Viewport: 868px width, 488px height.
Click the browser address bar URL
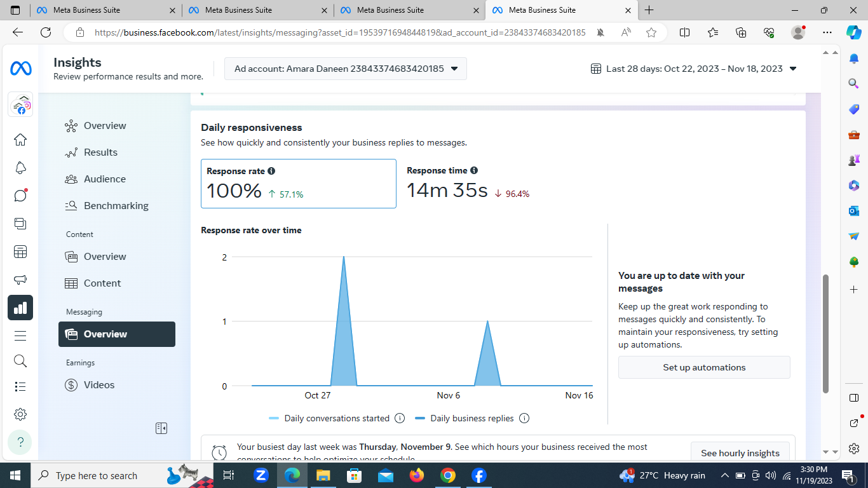(340, 32)
